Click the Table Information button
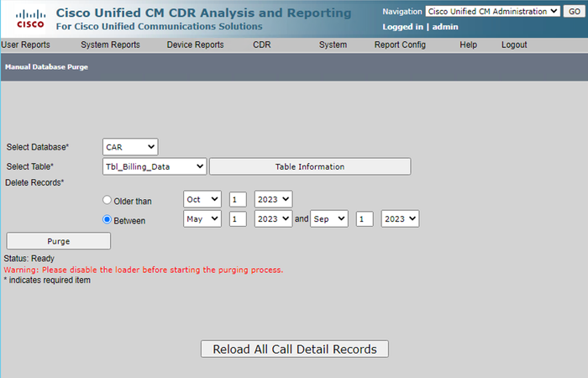Viewport: 588px width, 378px height. tap(310, 166)
